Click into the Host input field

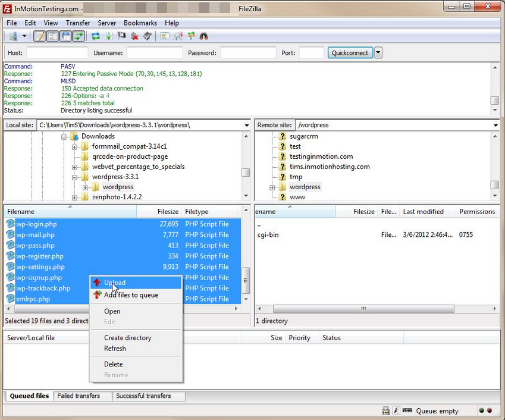coord(57,53)
